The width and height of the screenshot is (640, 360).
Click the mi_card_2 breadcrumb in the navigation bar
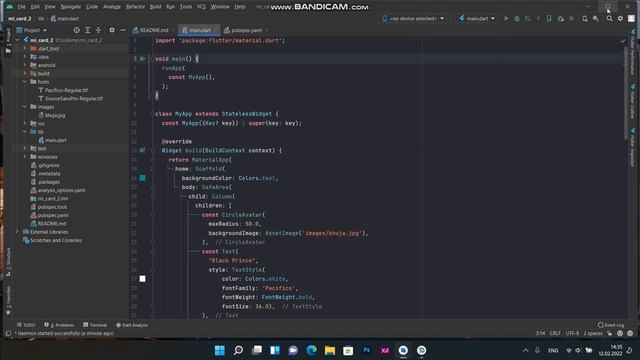click(19, 19)
